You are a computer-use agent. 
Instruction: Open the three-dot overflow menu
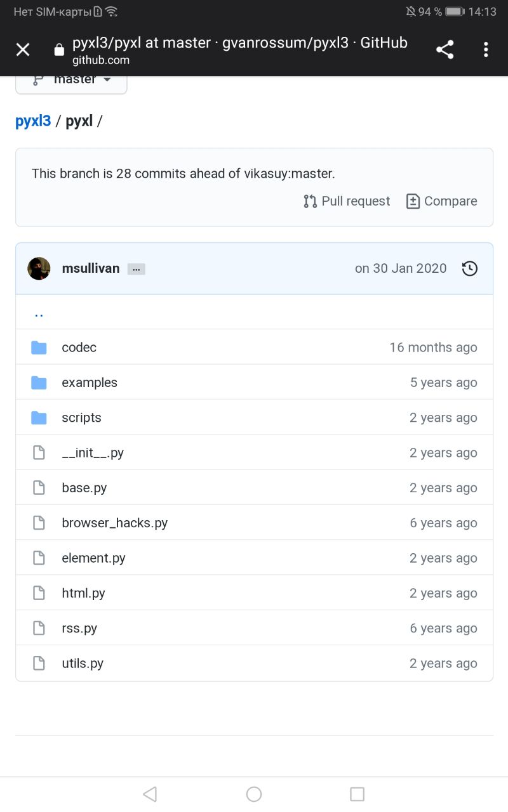[x=486, y=49]
